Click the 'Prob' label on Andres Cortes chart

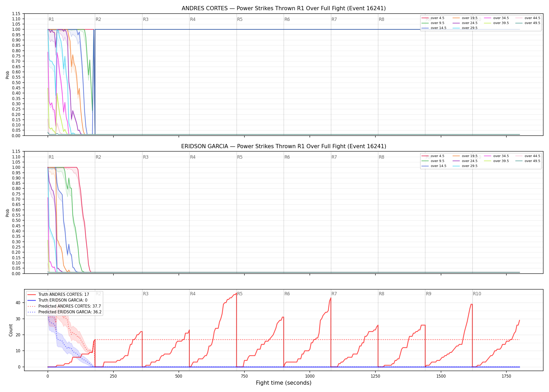click(x=8, y=75)
